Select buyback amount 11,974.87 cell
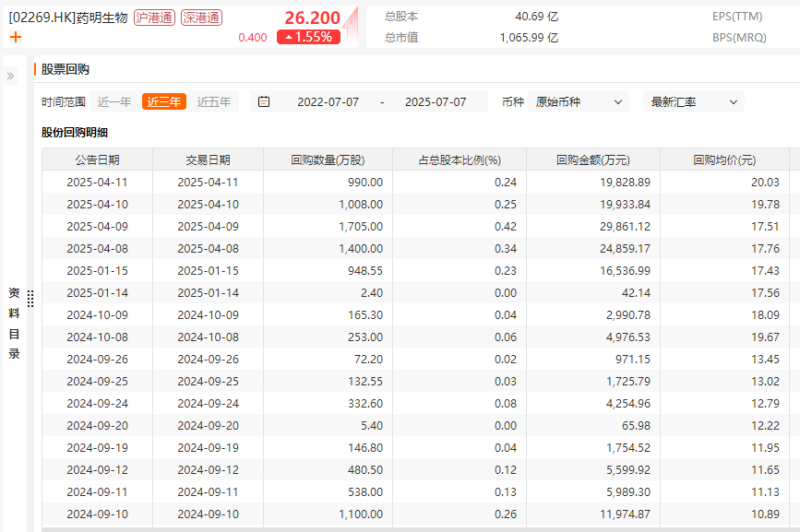 pos(593,514)
